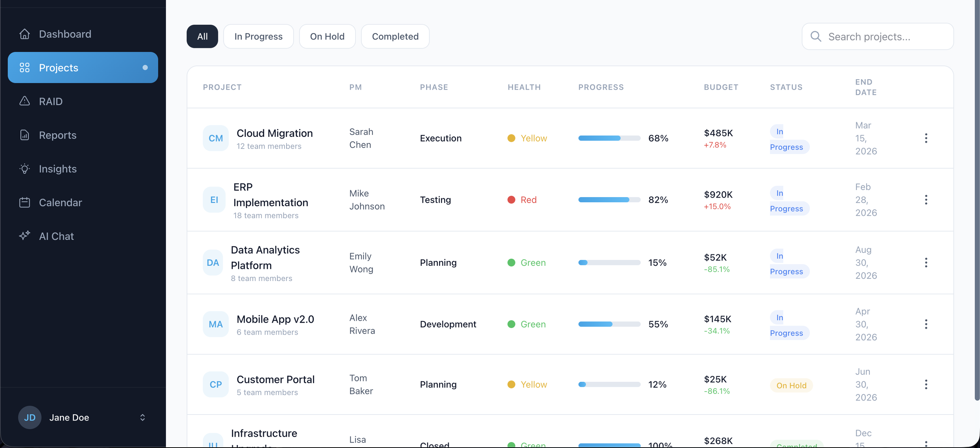Select the On Hold filter tab
Image resolution: width=980 pixels, height=448 pixels.
[x=327, y=36]
